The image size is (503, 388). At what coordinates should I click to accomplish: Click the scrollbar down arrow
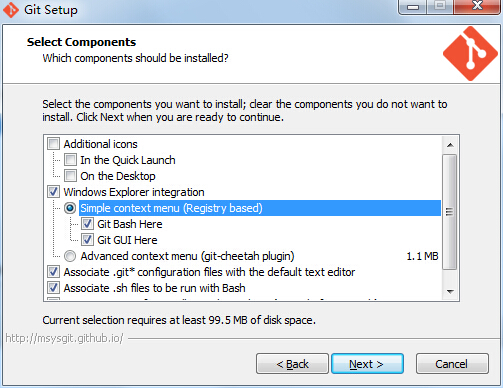click(450, 292)
